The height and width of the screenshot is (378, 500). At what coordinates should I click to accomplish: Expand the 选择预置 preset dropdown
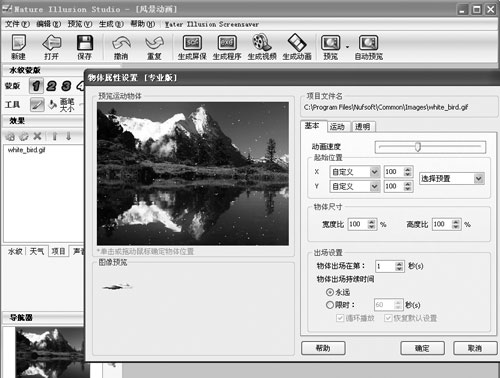(452, 179)
